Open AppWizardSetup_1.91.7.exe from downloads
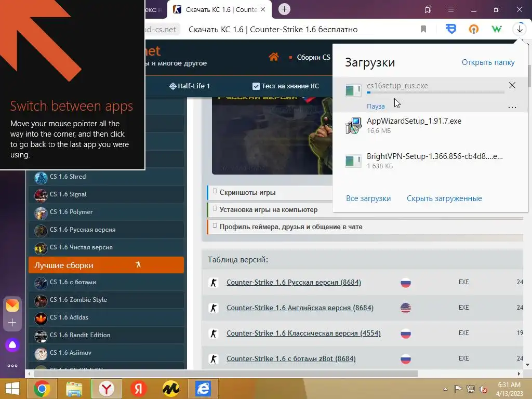Image resolution: width=532 pixels, height=399 pixels. point(414,121)
